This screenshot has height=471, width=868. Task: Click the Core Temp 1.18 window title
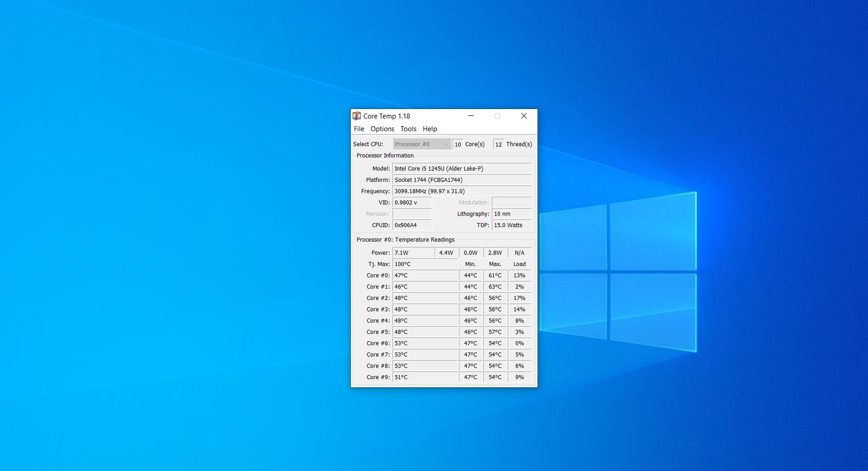coord(387,116)
